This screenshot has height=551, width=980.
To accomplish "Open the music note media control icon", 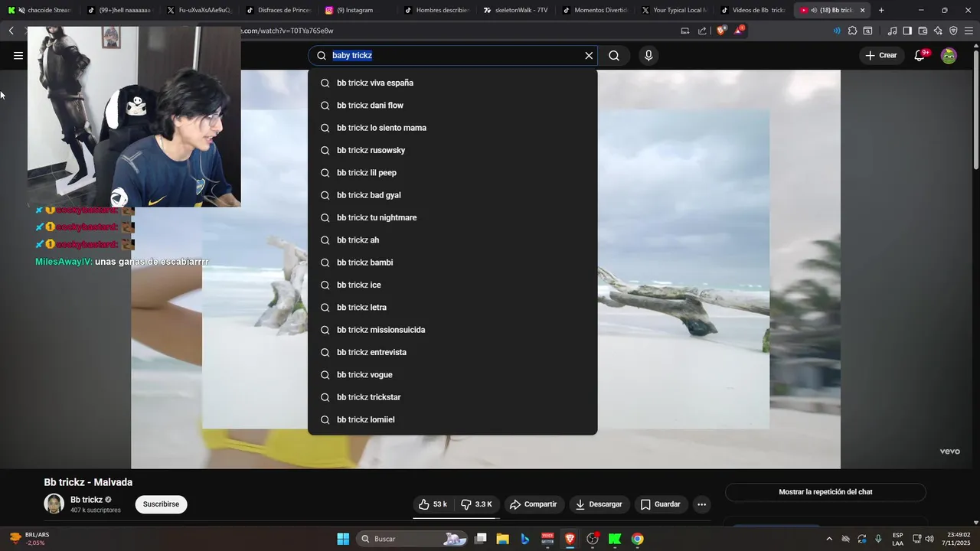I will [892, 31].
